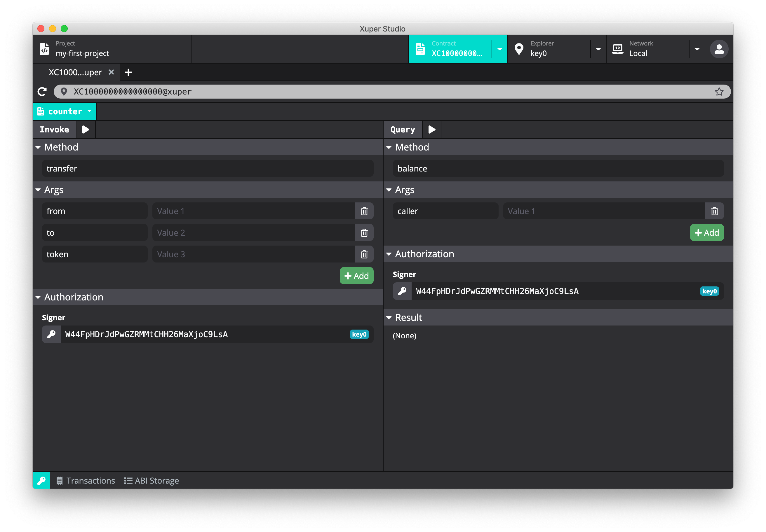Click the keypair icon in bottom bar
This screenshot has height=532, width=766.
pos(41,480)
